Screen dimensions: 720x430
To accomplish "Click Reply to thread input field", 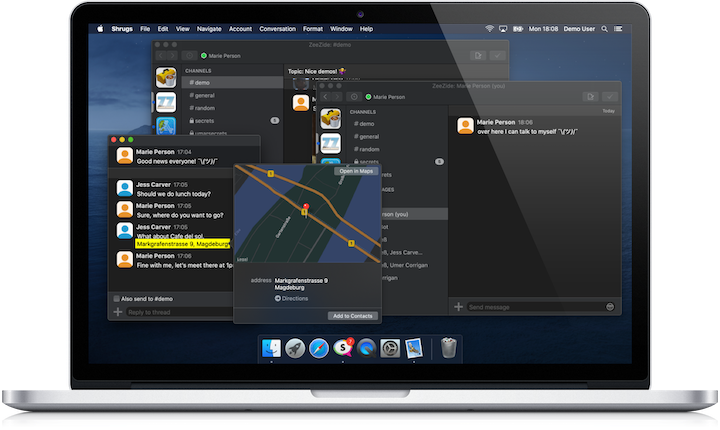I will tap(179, 312).
